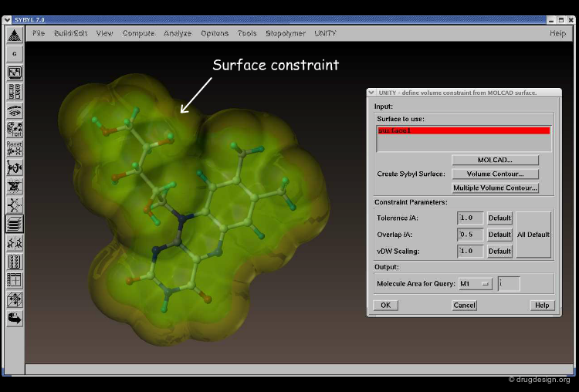Open the Analyze menu

(178, 33)
